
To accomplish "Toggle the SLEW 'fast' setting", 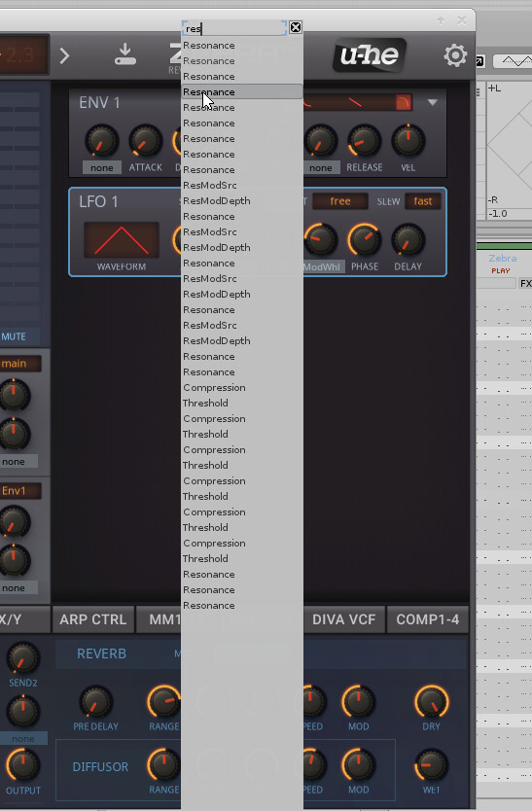I will (422, 201).
